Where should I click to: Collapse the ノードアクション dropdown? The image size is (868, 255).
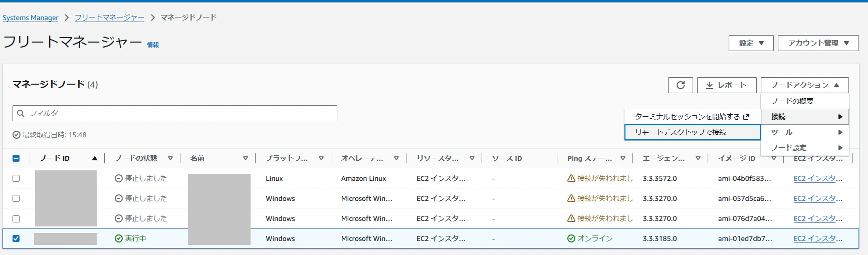click(x=805, y=85)
